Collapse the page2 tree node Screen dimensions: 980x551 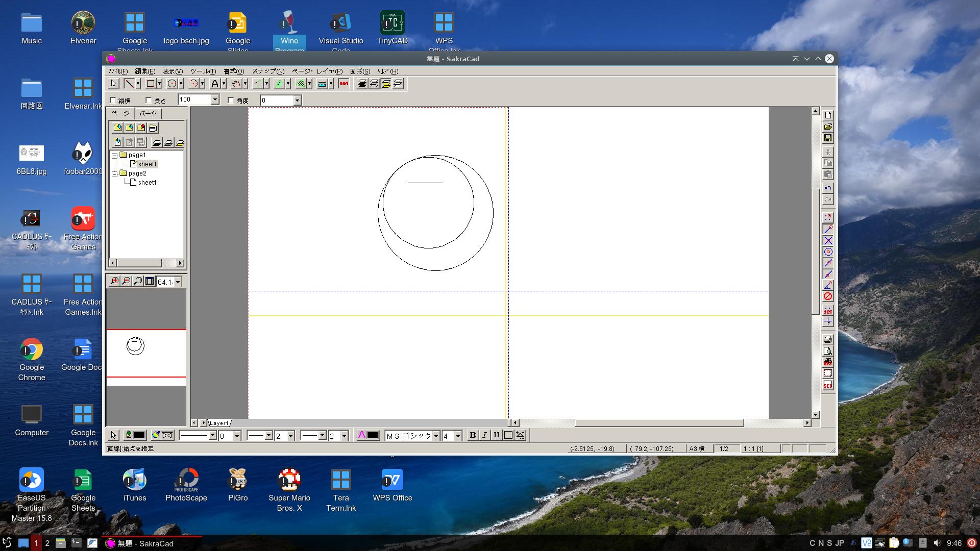(115, 174)
